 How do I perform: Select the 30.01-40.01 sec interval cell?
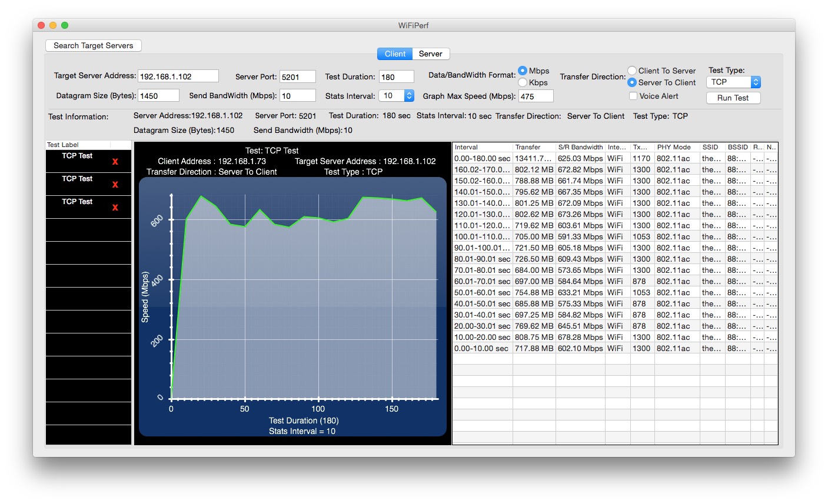[483, 315]
